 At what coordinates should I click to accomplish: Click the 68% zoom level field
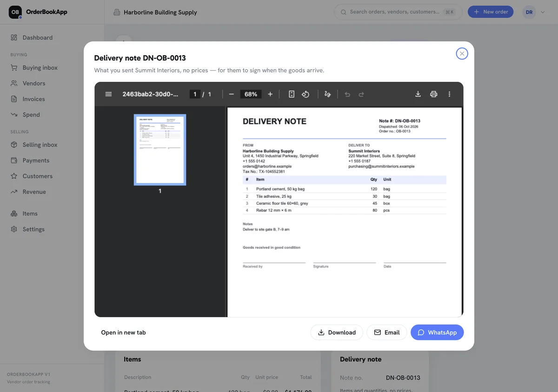tap(251, 94)
